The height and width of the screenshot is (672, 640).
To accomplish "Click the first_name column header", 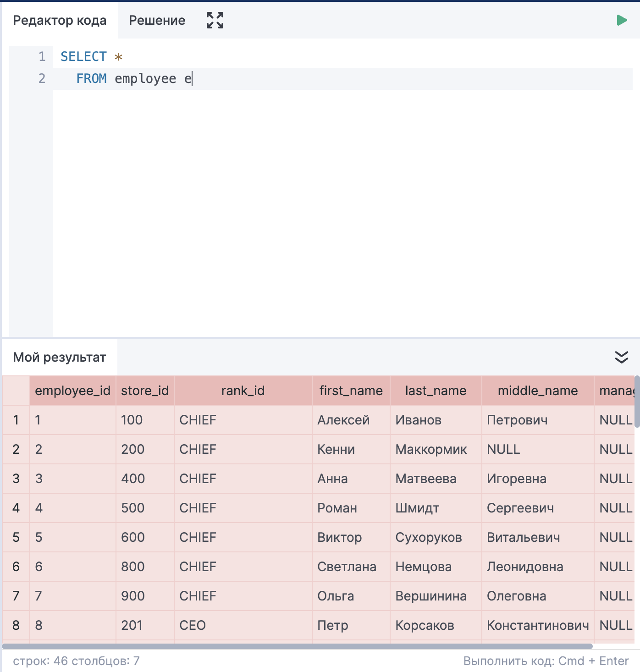I will click(351, 391).
